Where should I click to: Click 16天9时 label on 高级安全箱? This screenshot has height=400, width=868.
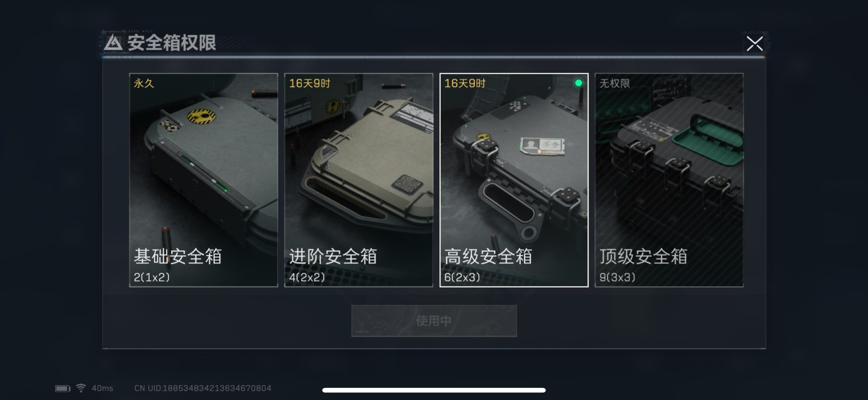(x=465, y=83)
